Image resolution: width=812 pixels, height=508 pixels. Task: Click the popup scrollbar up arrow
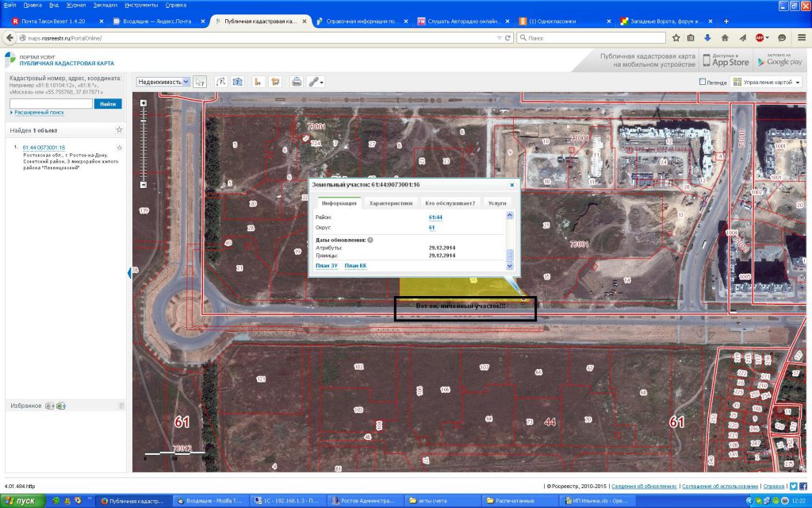510,215
